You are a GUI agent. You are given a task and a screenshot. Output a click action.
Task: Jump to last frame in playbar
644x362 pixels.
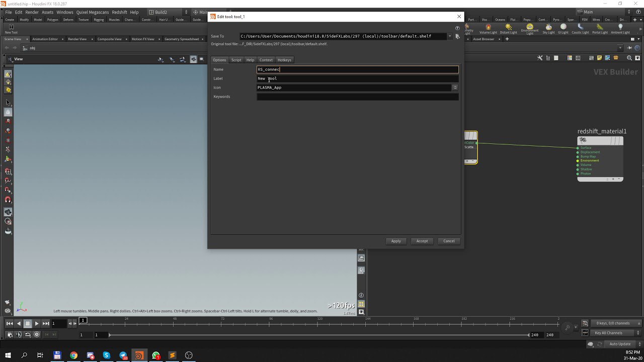(46, 323)
